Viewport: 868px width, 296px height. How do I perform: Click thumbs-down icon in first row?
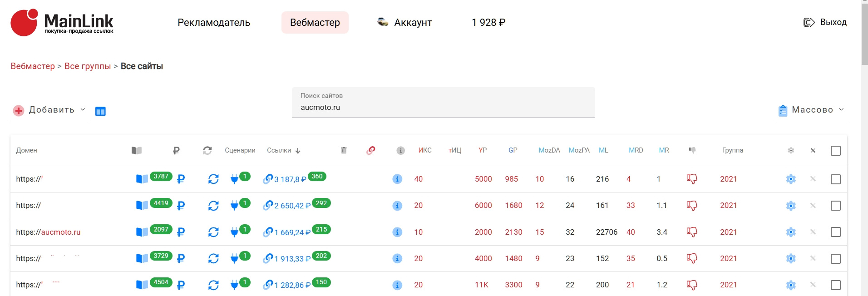click(692, 179)
